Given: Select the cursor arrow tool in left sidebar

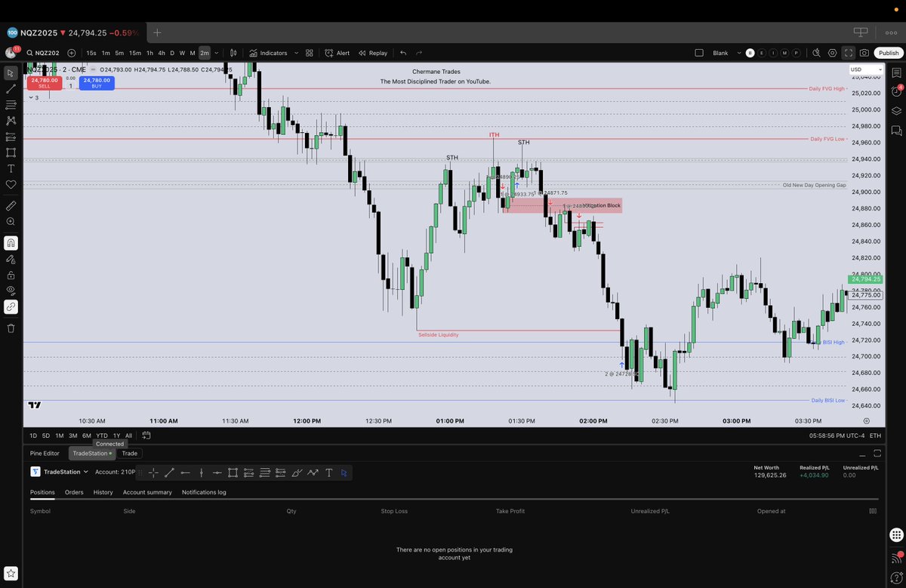Looking at the screenshot, I should (x=11, y=73).
